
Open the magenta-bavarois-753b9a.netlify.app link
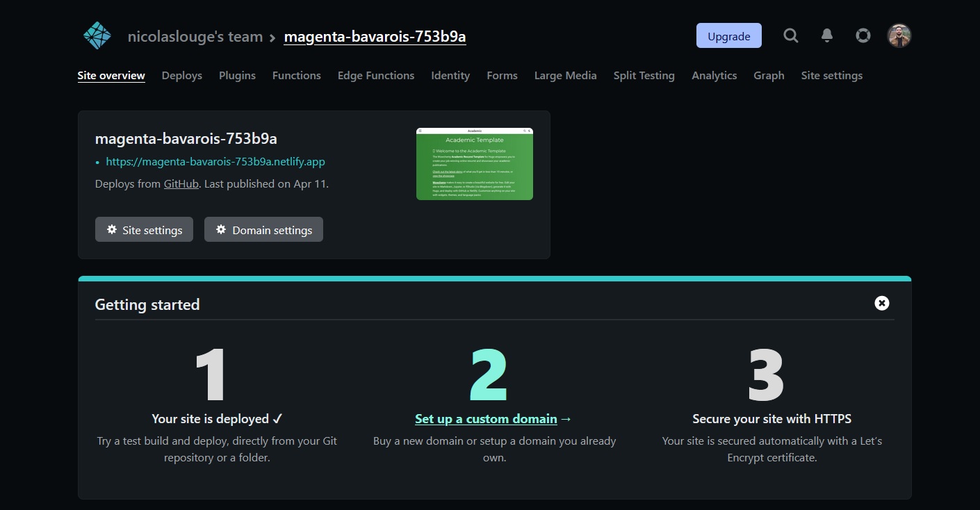coord(215,161)
